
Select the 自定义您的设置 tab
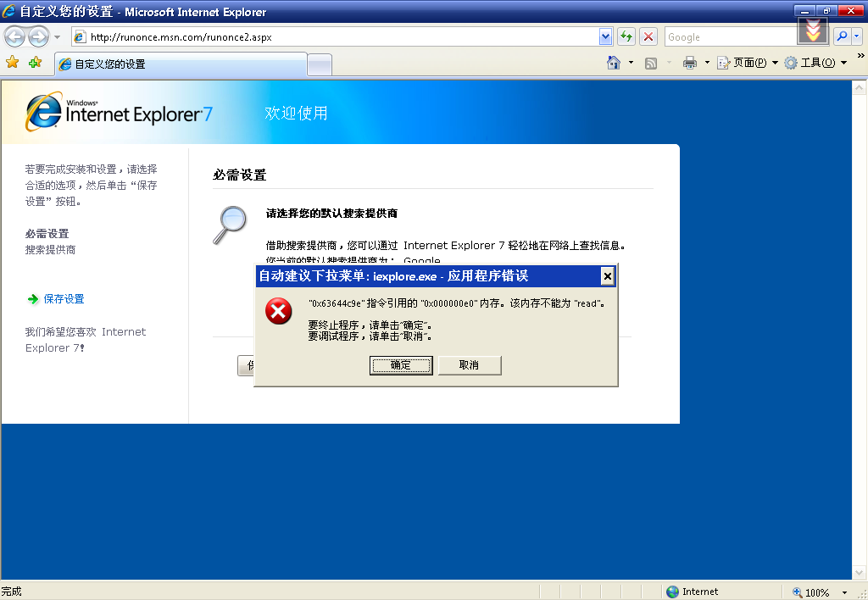click(x=181, y=64)
